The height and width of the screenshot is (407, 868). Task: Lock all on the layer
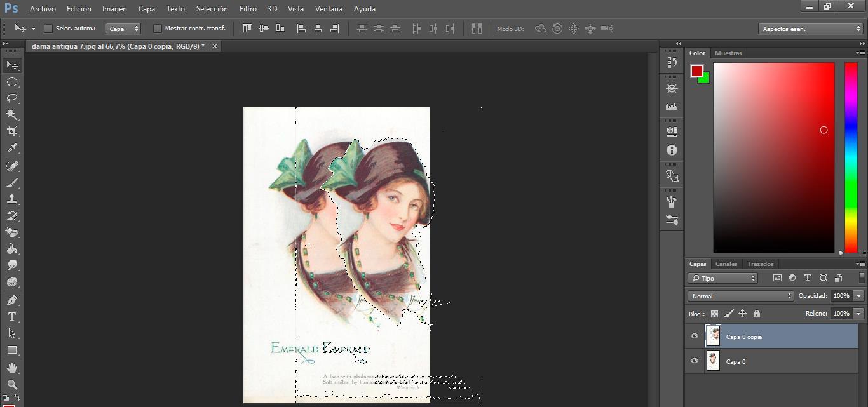coord(756,314)
